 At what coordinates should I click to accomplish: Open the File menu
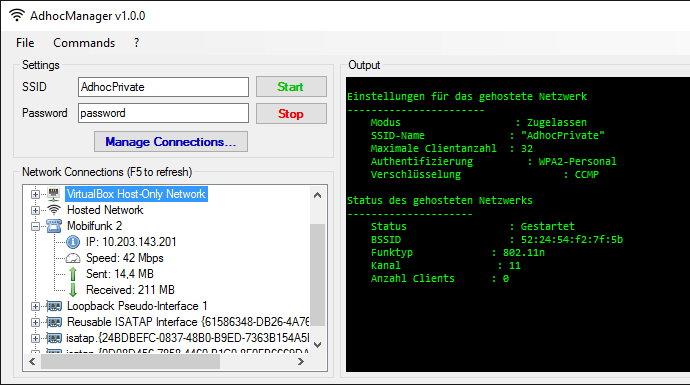coord(25,43)
